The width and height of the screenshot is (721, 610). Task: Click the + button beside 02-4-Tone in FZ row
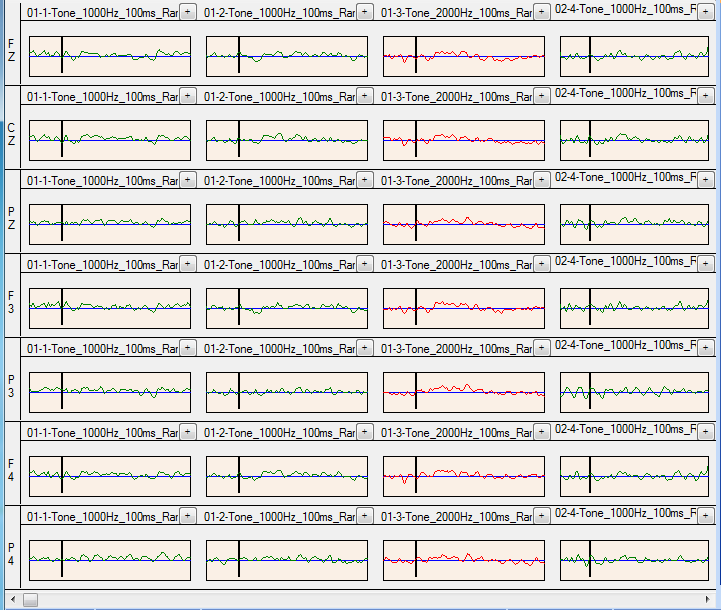pyautogui.click(x=705, y=12)
